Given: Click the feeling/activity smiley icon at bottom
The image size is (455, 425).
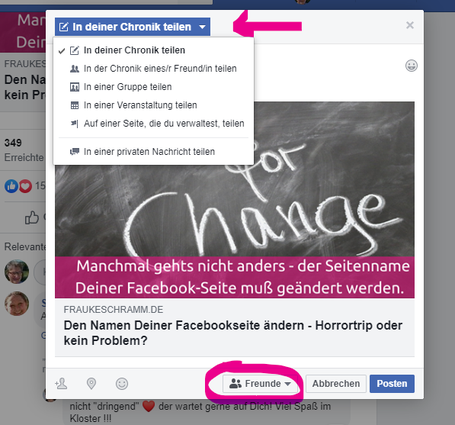Looking at the screenshot, I should point(122,384).
